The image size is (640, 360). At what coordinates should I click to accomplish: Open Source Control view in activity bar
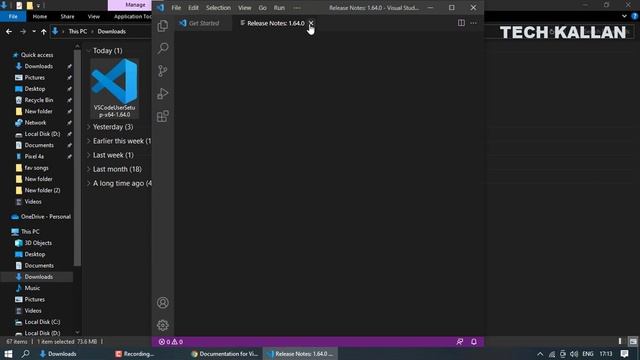162,71
